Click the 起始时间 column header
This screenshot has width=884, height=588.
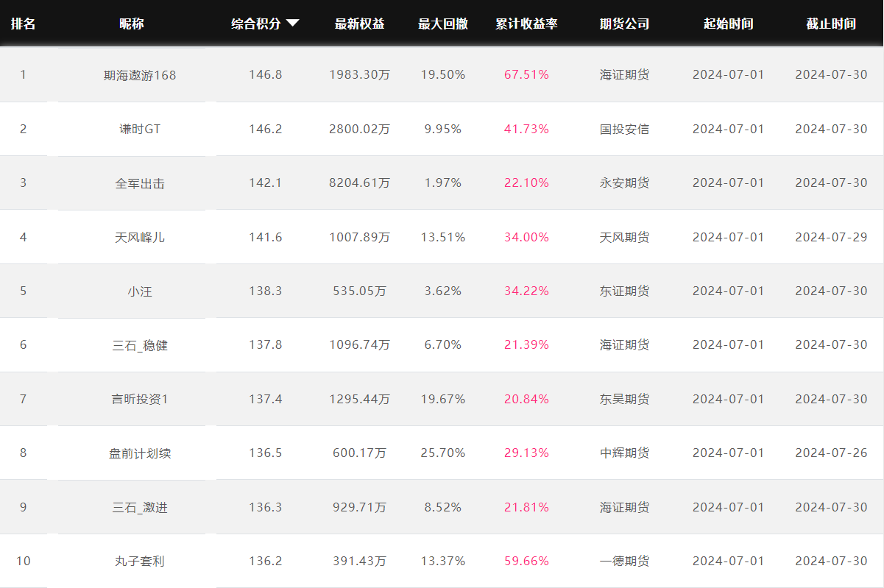[x=728, y=24]
